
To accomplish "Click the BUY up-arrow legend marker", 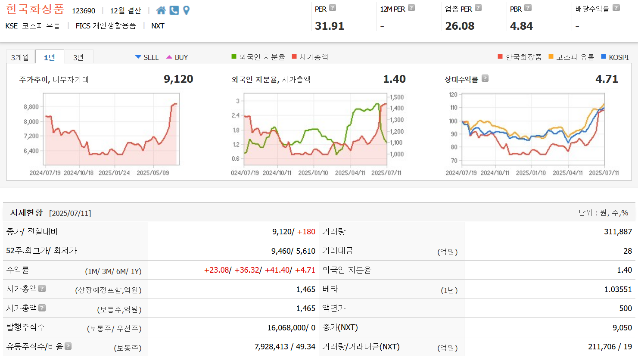I will point(169,57).
